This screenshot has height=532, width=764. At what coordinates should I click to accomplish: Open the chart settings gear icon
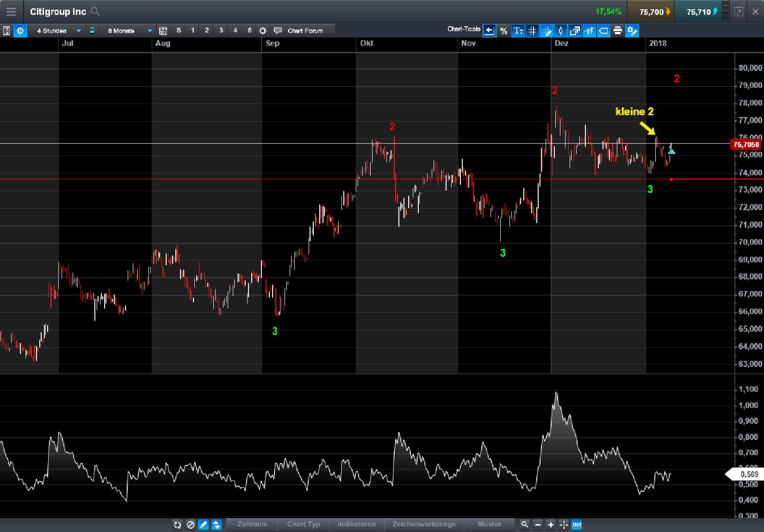click(20, 31)
